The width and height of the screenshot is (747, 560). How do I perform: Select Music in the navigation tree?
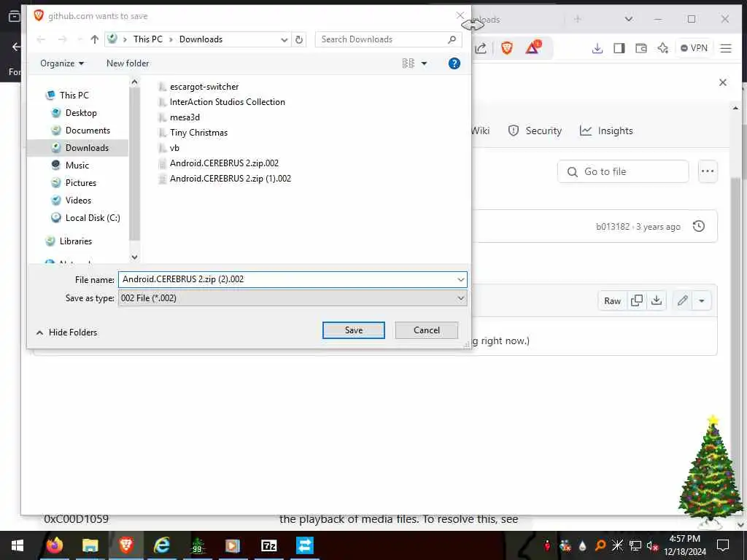click(x=77, y=166)
